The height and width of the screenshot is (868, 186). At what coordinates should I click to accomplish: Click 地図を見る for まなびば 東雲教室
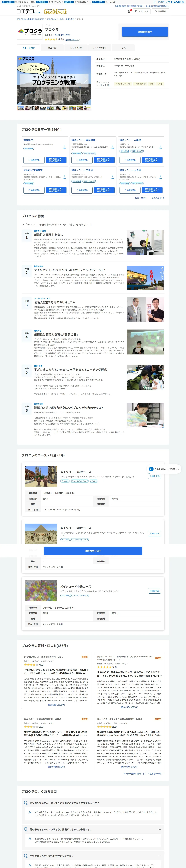(34, 190)
